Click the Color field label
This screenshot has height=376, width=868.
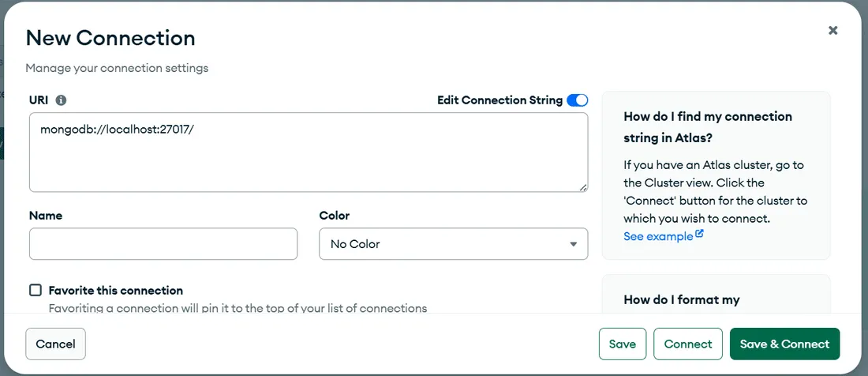pos(334,216)
